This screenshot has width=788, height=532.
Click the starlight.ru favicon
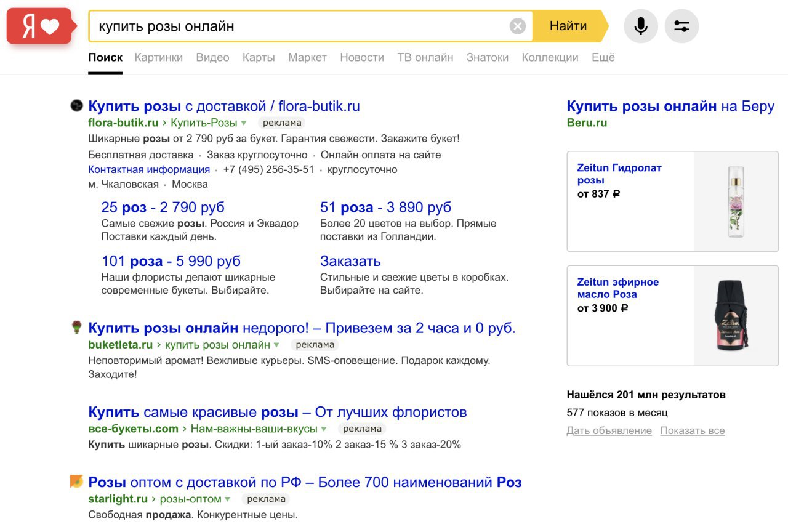76,482
